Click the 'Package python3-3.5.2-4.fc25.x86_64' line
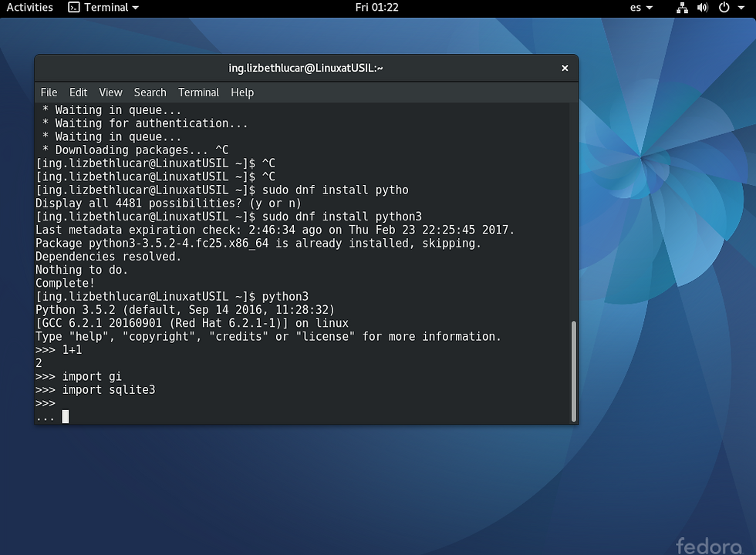Screen dimensions: 756x555 (x=258, y=244)
